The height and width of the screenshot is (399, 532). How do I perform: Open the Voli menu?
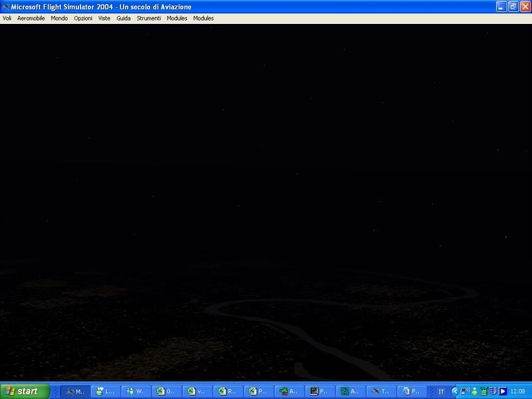(7, 19)
